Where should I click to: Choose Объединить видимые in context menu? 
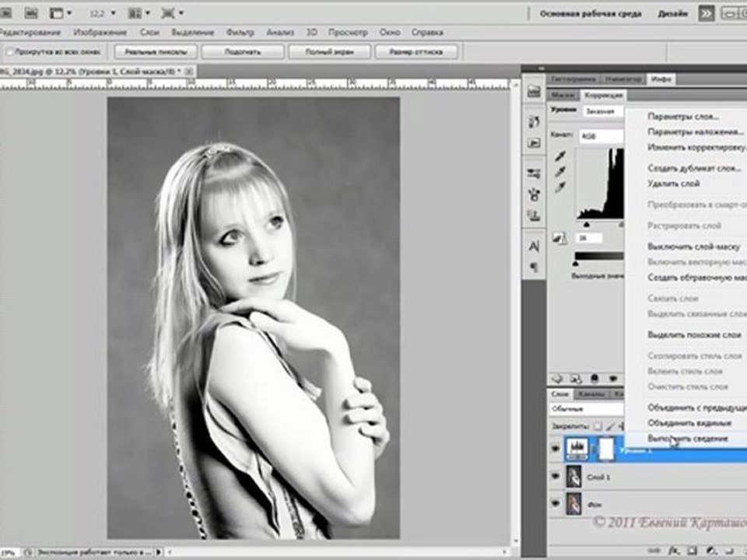(x=689, y=422)
